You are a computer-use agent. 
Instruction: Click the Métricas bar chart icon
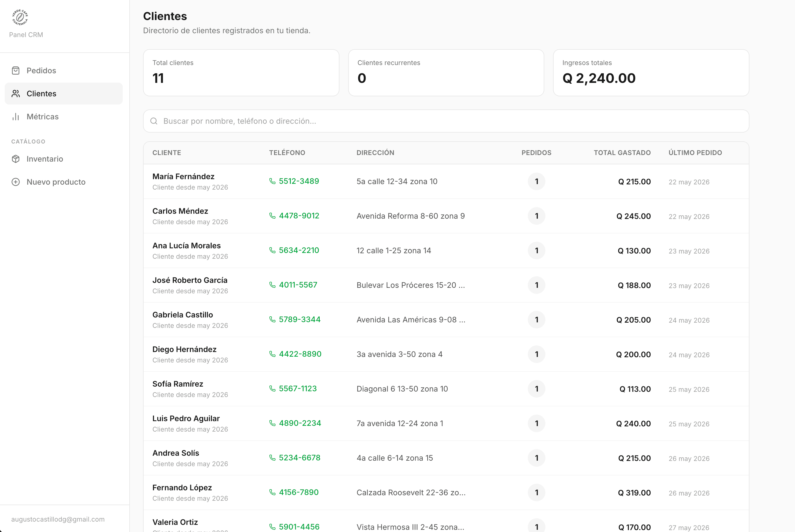click(16, 117)
